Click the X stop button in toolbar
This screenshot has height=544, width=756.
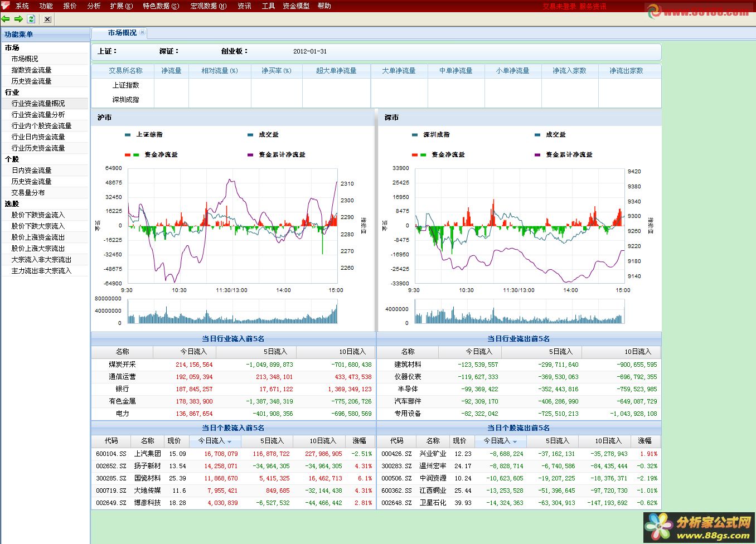click(x=47, y=19)
